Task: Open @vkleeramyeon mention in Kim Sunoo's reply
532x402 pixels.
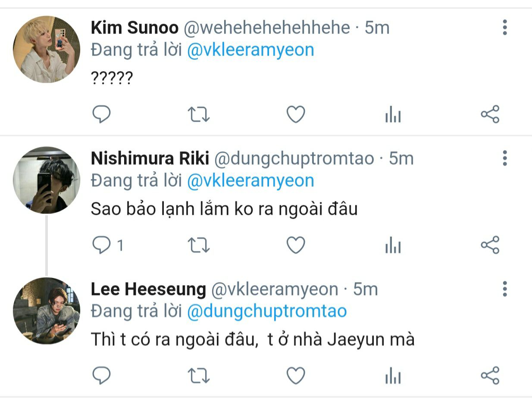Action: (x=250, y=50)
